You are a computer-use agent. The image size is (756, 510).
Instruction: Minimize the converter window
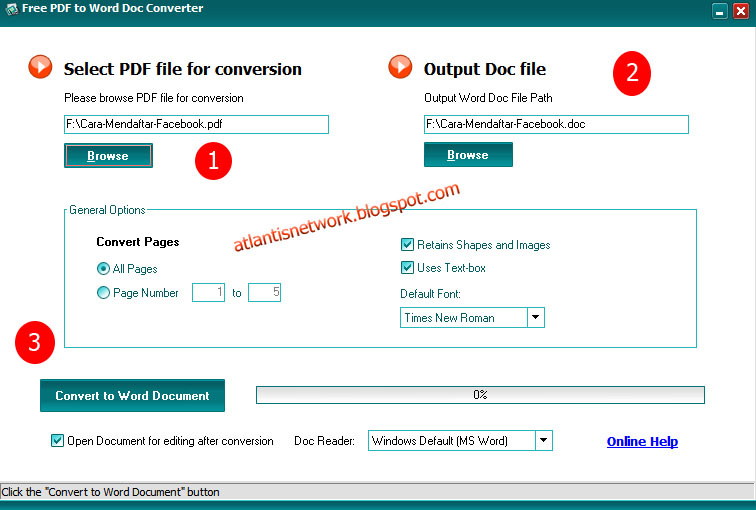[x=719, y=11]
